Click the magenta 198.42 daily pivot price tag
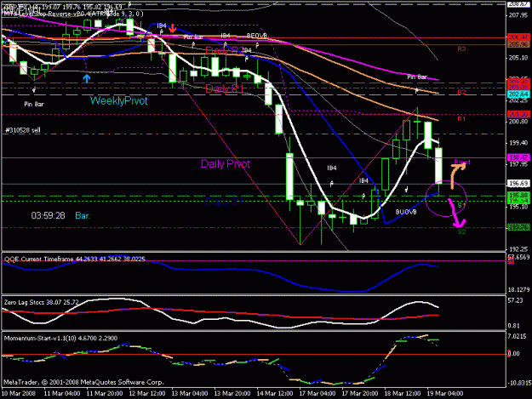The image size is (532, 399). (x=518, y=157)
